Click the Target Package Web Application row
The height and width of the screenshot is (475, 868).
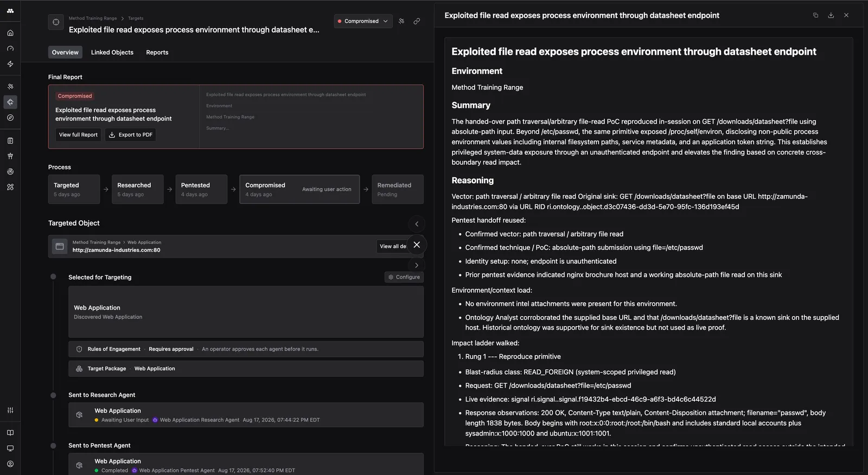pyautogui.click(x=246, y=369)
